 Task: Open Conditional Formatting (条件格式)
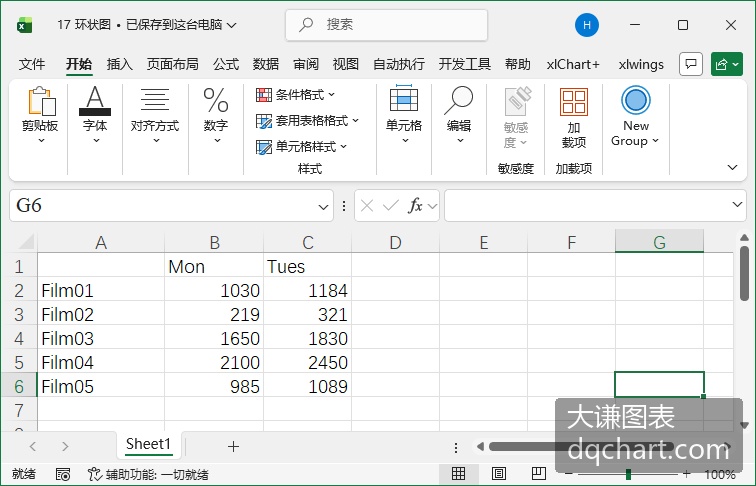[295, 95]
